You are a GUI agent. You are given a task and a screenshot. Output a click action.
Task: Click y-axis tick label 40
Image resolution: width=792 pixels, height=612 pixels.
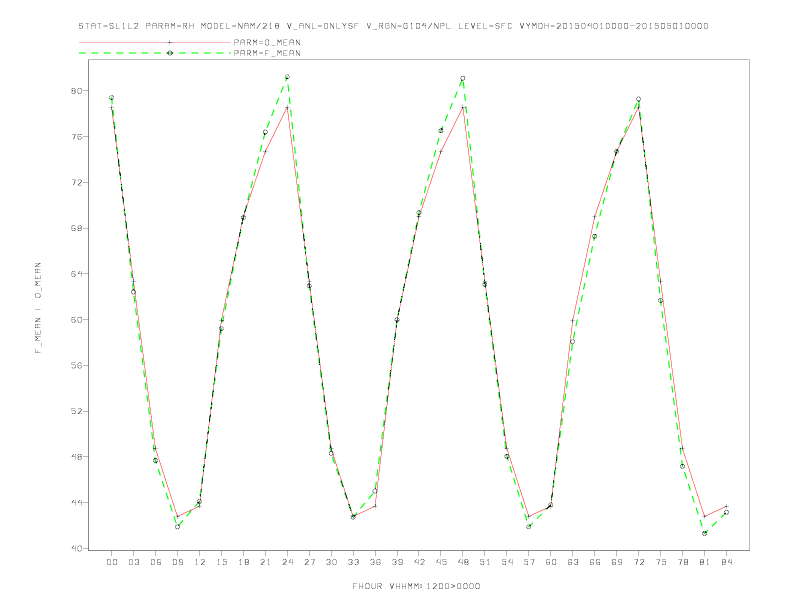tap(79, 548)
